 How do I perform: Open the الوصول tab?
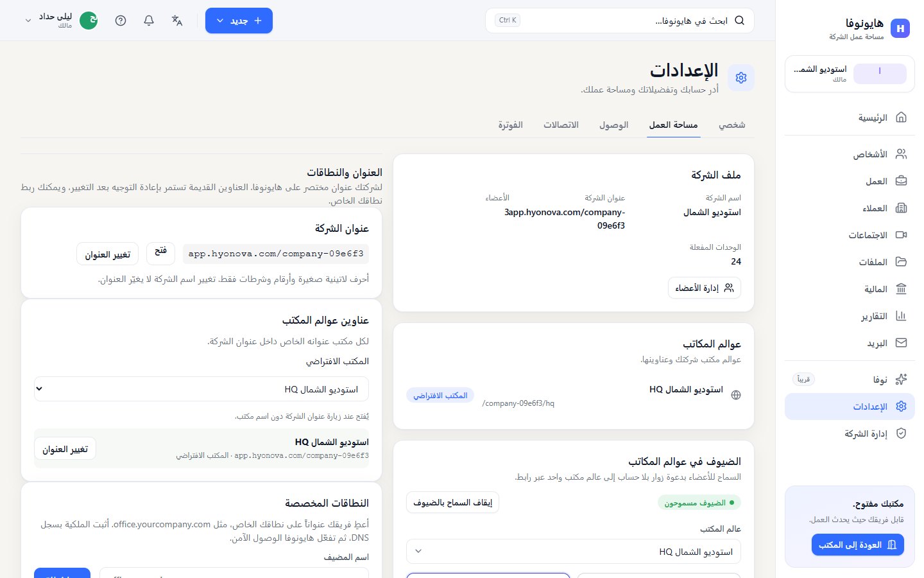click(x=613, y=125)
